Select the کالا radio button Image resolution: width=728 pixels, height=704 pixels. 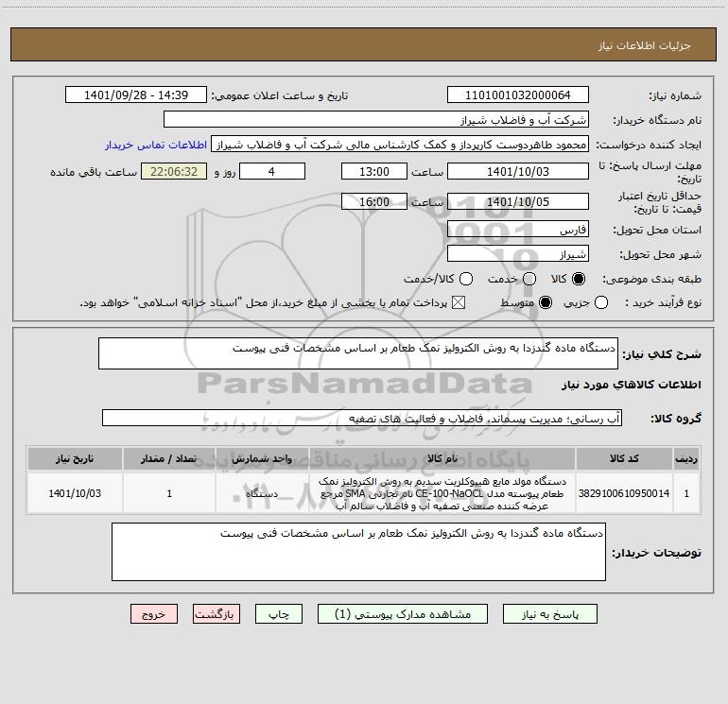tap(579, 279)
